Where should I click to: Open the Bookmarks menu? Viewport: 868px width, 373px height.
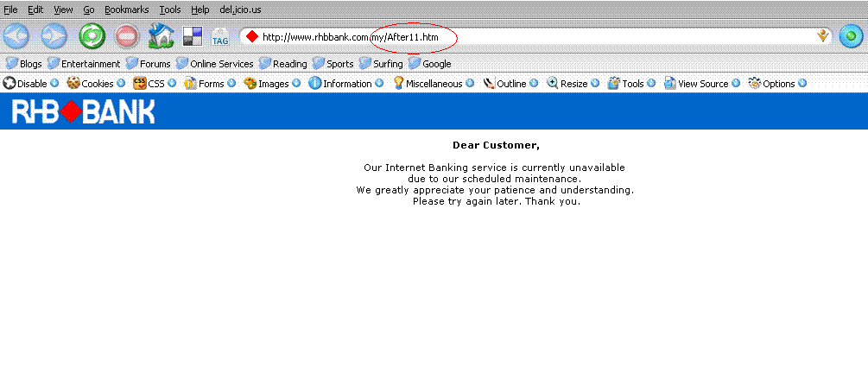pos(127,10)
